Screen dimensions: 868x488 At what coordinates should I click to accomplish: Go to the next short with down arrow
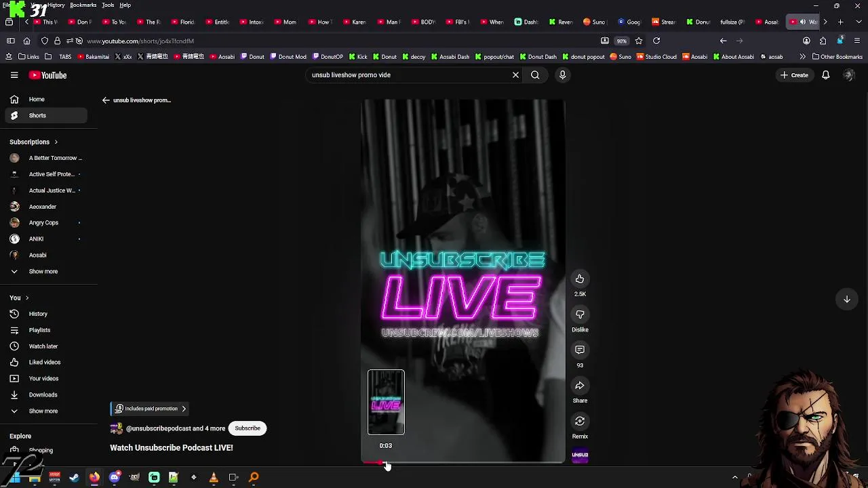[847, 299]
